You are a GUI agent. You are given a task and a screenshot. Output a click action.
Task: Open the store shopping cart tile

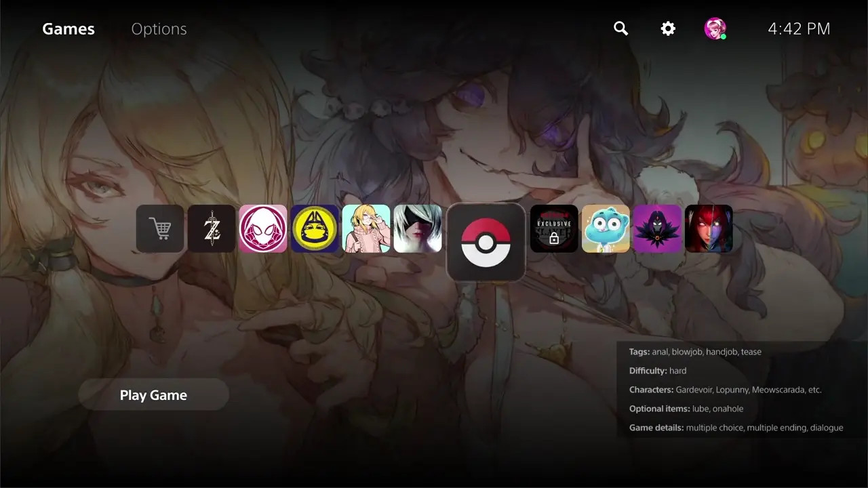[159, 228]
